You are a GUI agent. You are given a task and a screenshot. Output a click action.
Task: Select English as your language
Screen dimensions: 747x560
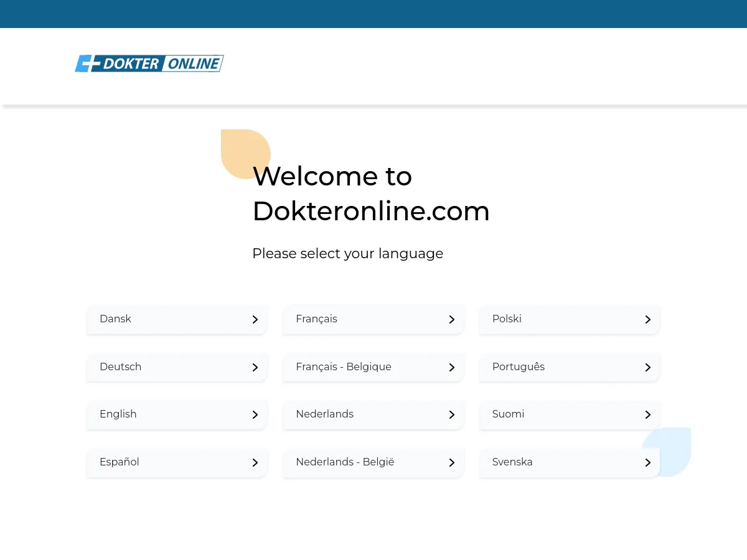click(177, 414)
